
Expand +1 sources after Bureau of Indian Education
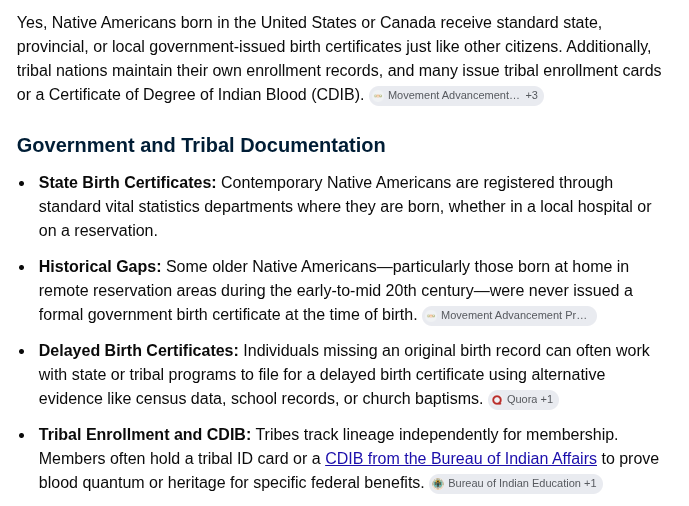point(590,484)
